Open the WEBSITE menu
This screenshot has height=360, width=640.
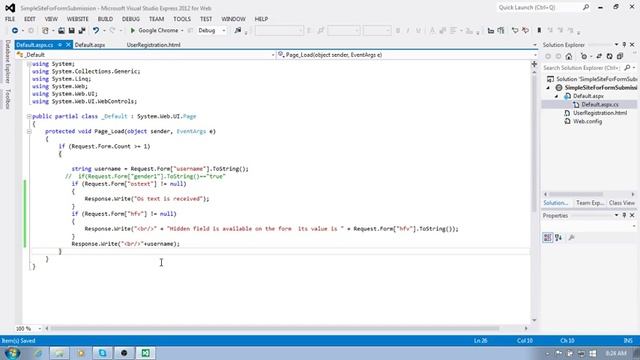(x=78, y=19)
